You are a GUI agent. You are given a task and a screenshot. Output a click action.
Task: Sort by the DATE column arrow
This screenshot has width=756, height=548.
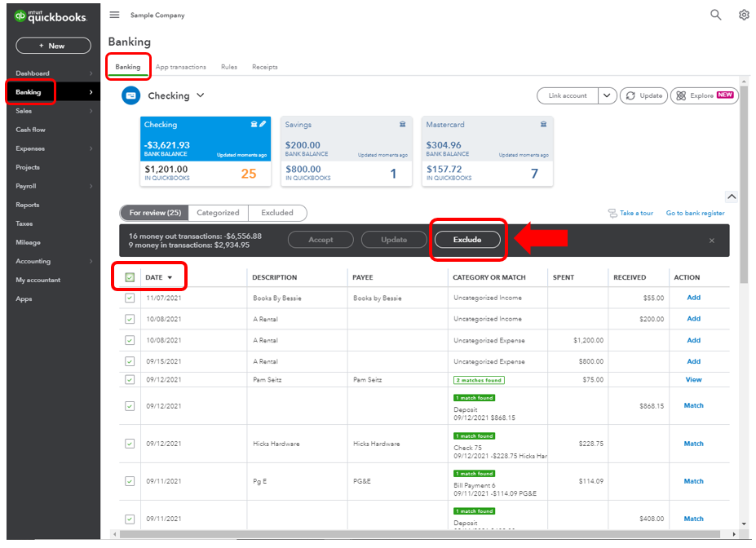(170, 277)
